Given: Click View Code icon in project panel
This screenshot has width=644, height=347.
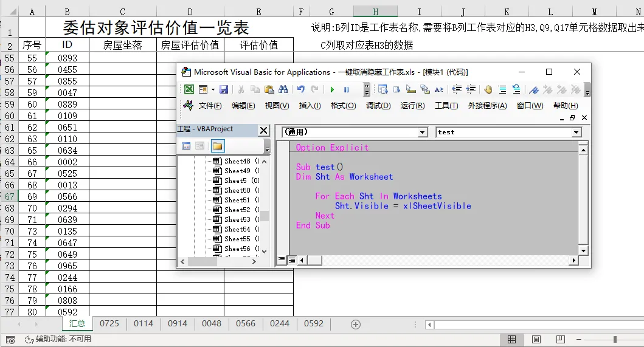Looking at the screenshot, I should pos(186,146).
